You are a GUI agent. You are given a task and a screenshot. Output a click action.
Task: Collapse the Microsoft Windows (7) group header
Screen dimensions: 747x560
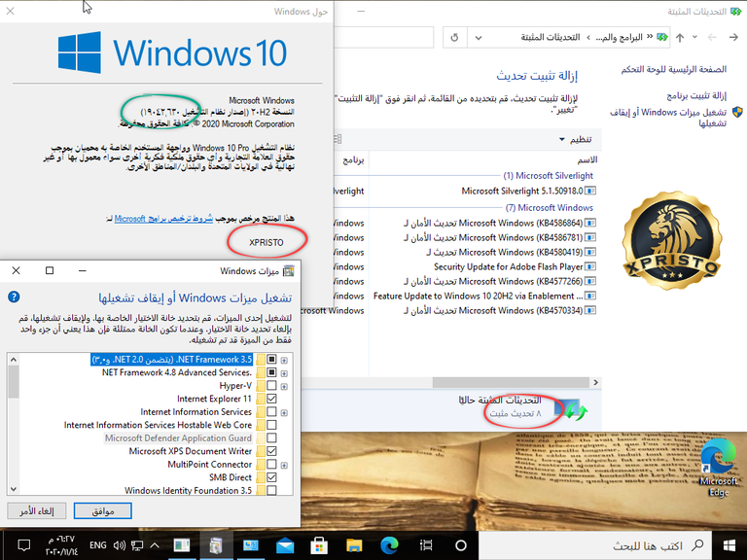point(551,208)
